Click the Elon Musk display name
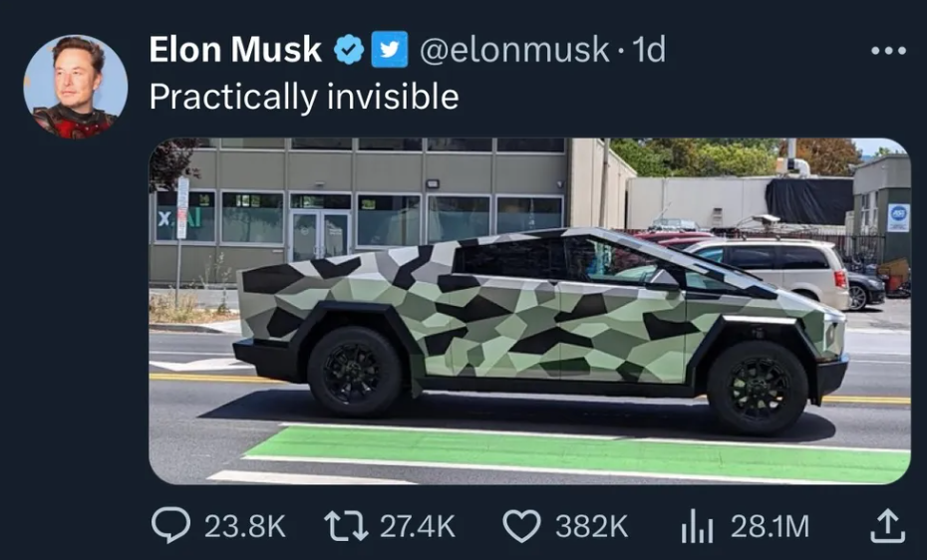Image resolution: width=927 pixels, height=560 pixels. pyautogui.click(x=235, y=49)
